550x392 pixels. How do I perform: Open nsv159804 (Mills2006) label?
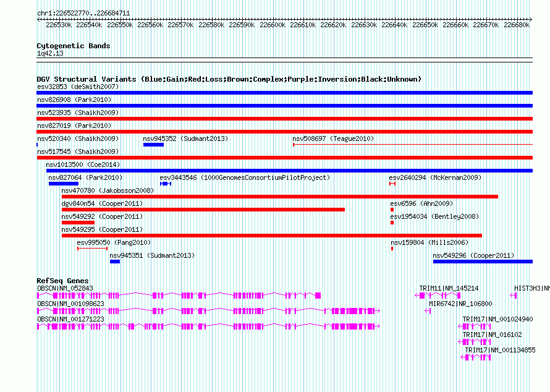click(429, 242)
